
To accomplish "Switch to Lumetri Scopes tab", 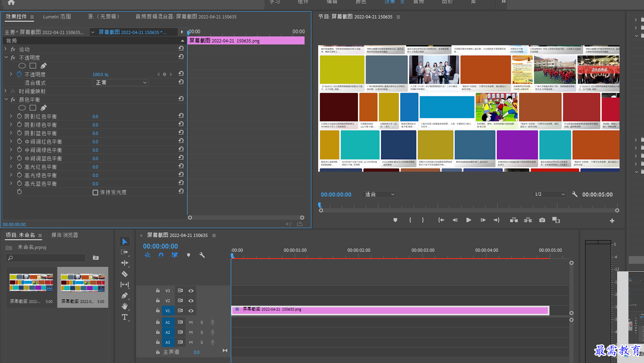I will click(57, 17).
